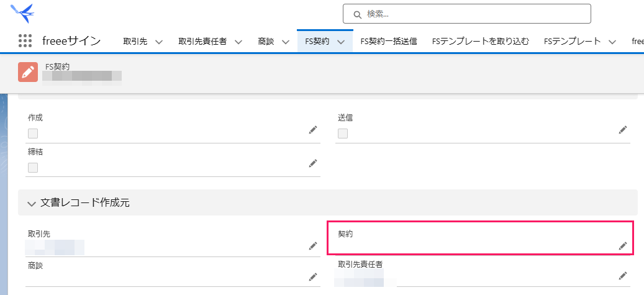
Task: Edit the 取引先責任者 field with pencil icon
Action: pos(623,276)
